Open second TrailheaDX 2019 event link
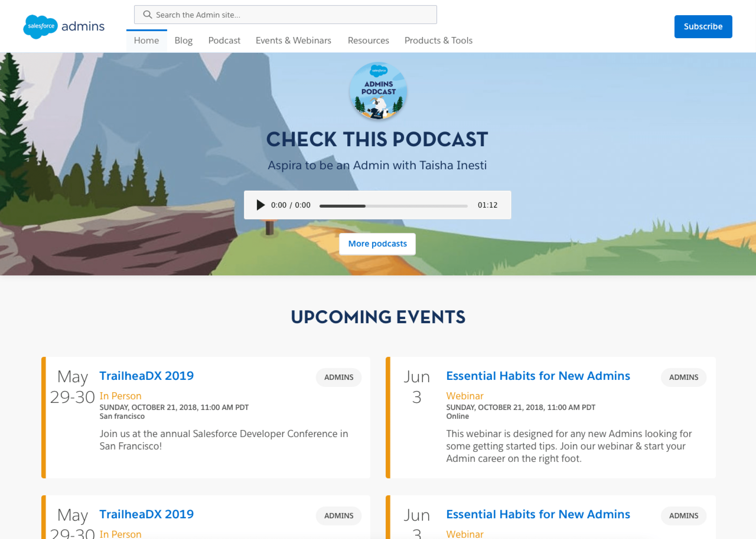This screenshot has width=756, height=539. (x=146, y=514)
